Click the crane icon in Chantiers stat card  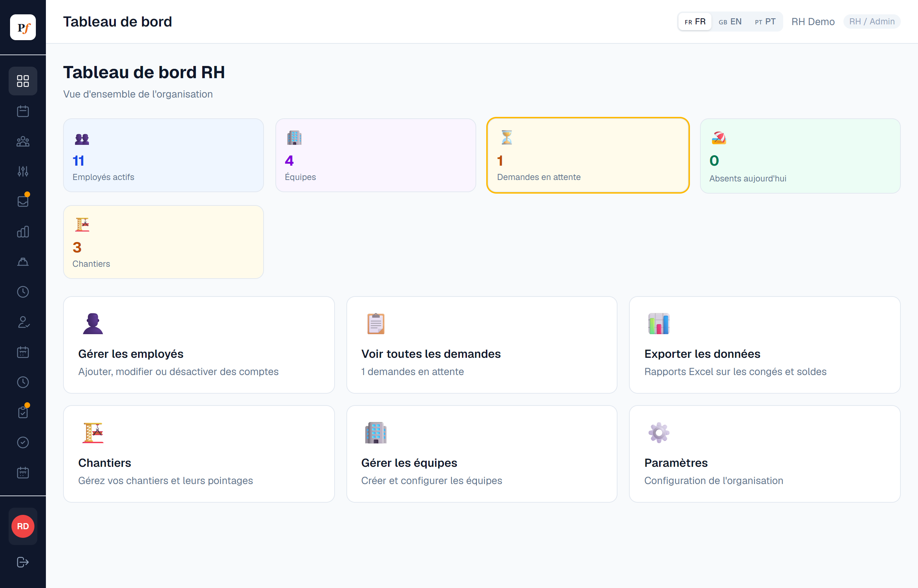tap(82, 225)
